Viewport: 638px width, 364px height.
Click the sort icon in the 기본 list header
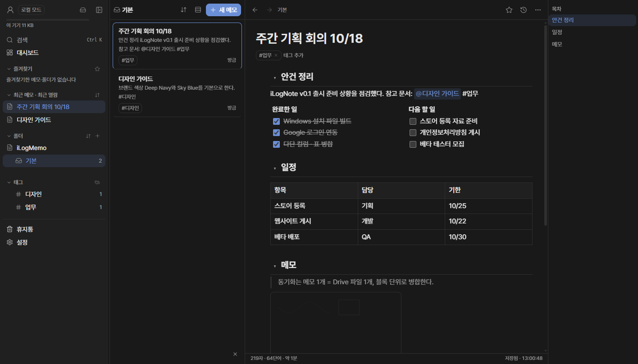tap(183, 9)
